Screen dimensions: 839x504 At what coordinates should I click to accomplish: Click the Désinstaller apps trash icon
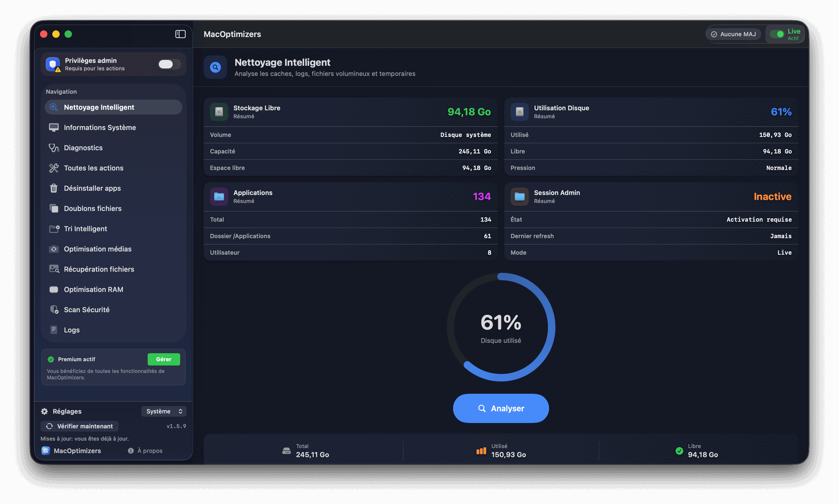(x=54, y=188)
